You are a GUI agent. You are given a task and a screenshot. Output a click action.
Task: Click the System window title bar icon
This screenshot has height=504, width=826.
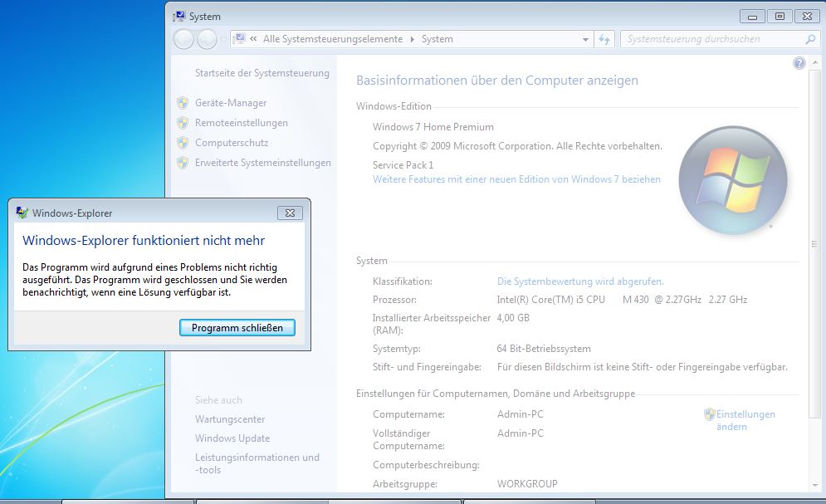point(179,17)
